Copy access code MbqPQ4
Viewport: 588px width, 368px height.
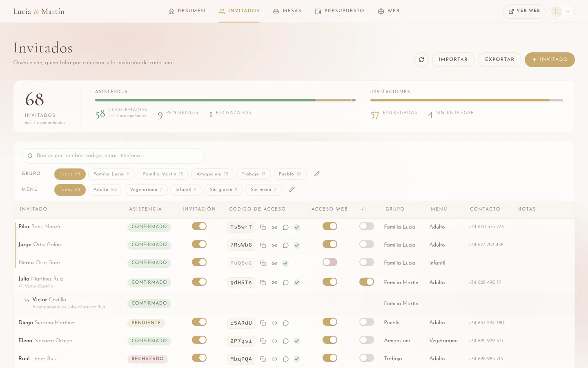coord(263,359)
